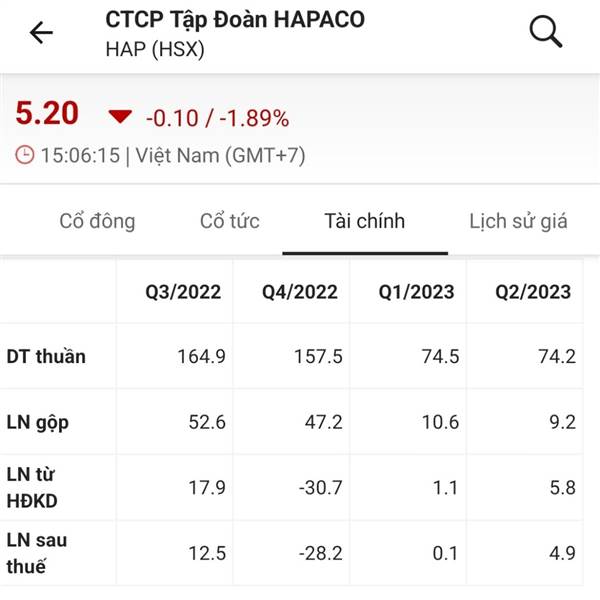Click the red down-triangle price indicator
This screenshot has width=600, height=600.
point(120,117)
